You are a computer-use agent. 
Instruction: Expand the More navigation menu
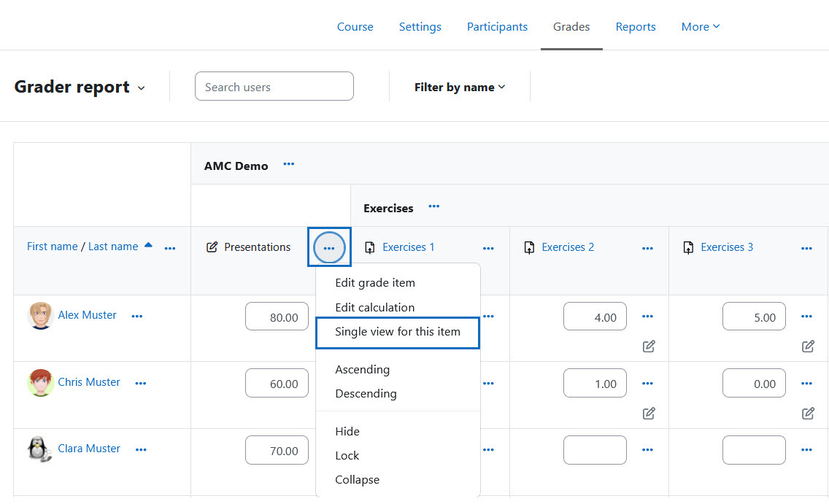tap(701, 26)
